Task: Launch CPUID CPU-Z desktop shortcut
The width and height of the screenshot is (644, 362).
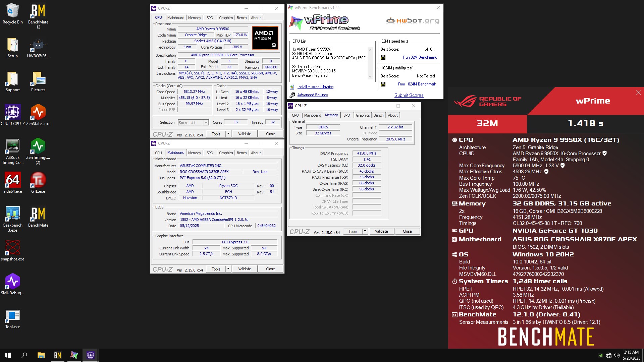Action: 13,115
